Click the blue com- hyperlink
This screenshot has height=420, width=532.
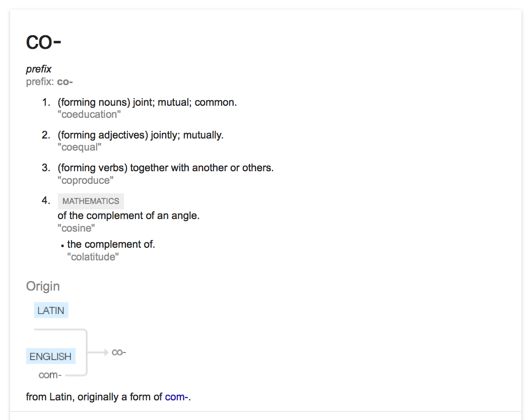point(176,397)
